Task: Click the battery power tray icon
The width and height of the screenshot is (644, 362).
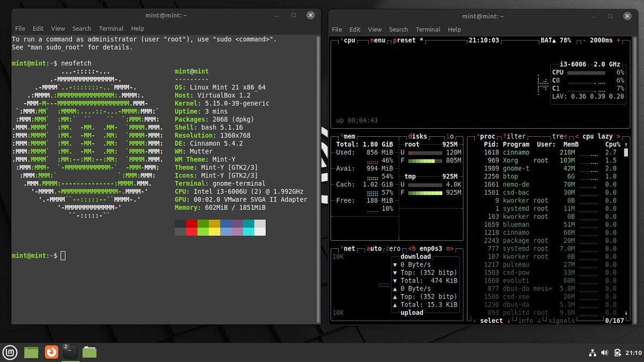Action: click(618, 353)
